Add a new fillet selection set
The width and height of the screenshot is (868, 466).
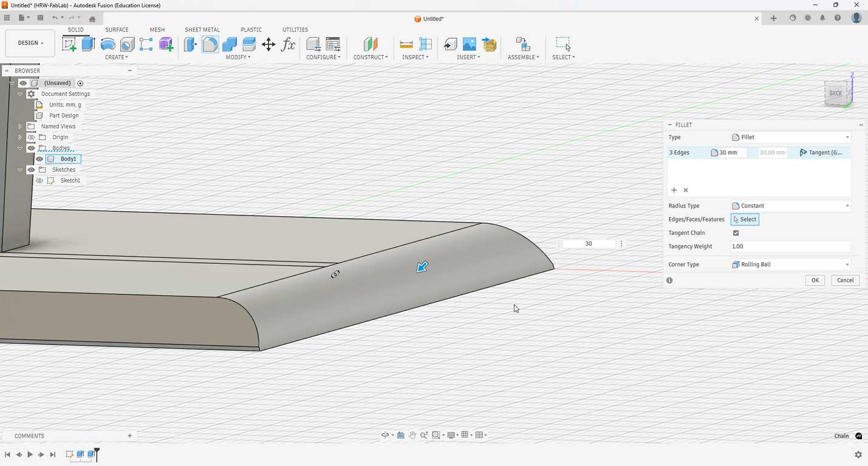point(674,191)
